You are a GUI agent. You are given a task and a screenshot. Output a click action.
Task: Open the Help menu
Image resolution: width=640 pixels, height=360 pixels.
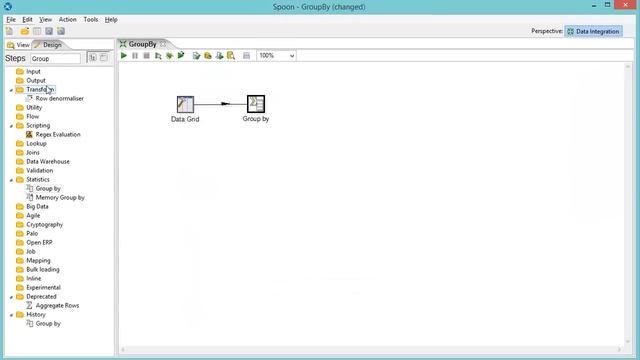(x=111, y=20)
